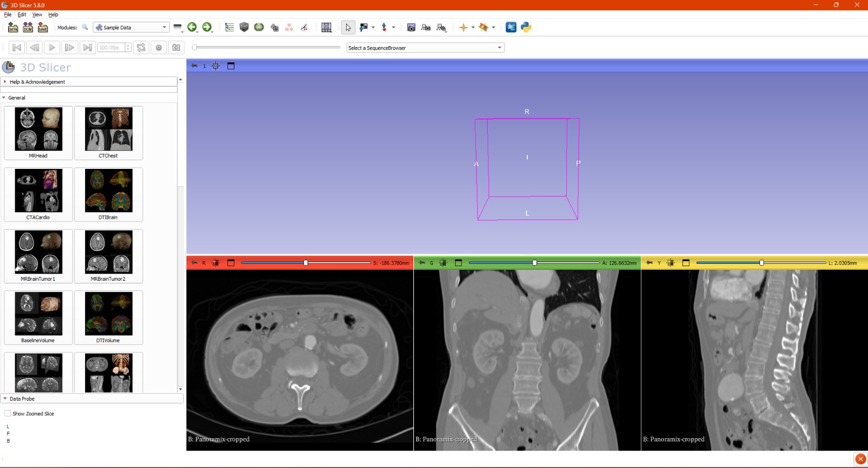868x468 pixels.
Task: Click the sequence play button
Action: 52,48
